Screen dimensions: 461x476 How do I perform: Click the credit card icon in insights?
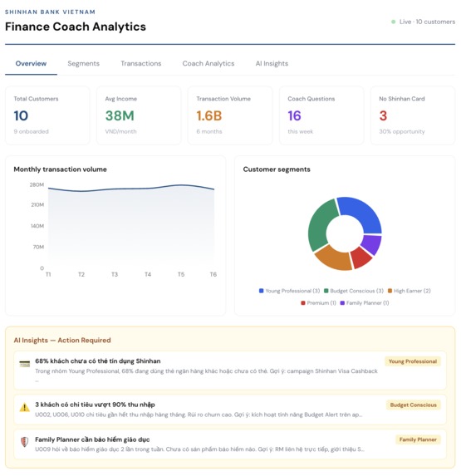pyautogui.click(x=25, y=363)
